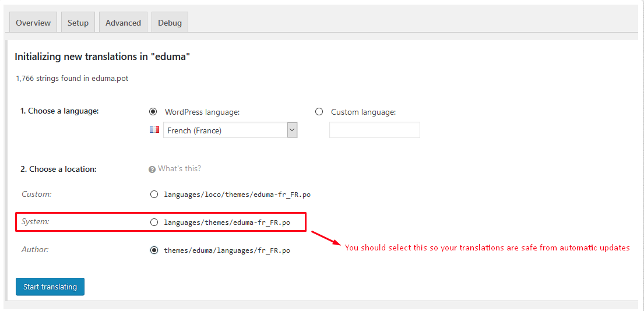Click the languages/loco/themes/eduma-fr_FR.po path label
Screen dimensions: 644x311
pyautogui.click(x=237, y=195)
